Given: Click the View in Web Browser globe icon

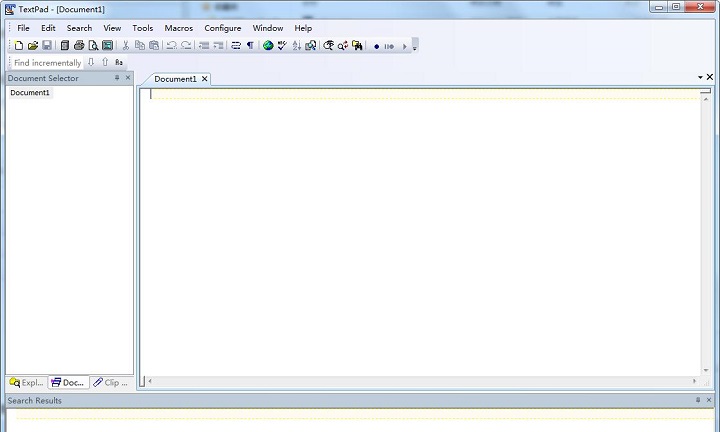Looking at the screenshot, I should click(x=268, y=45).
